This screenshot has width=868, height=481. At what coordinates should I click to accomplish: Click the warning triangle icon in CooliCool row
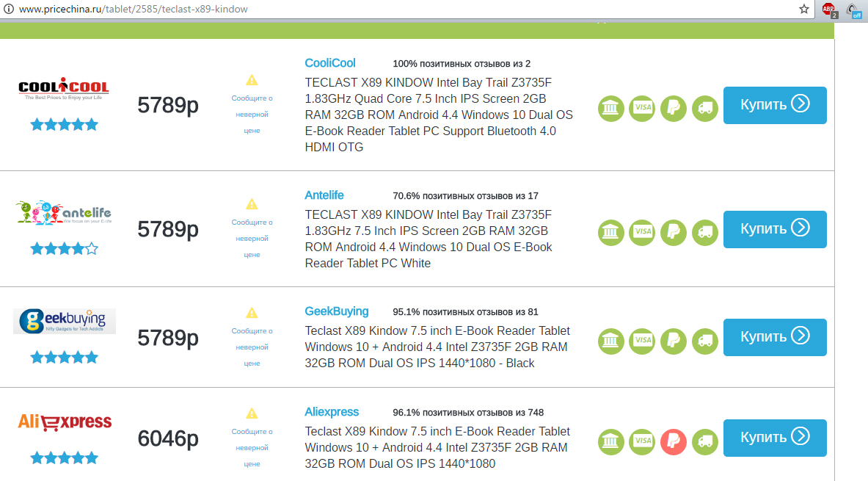pyautogui.click(x=252, y=80)
